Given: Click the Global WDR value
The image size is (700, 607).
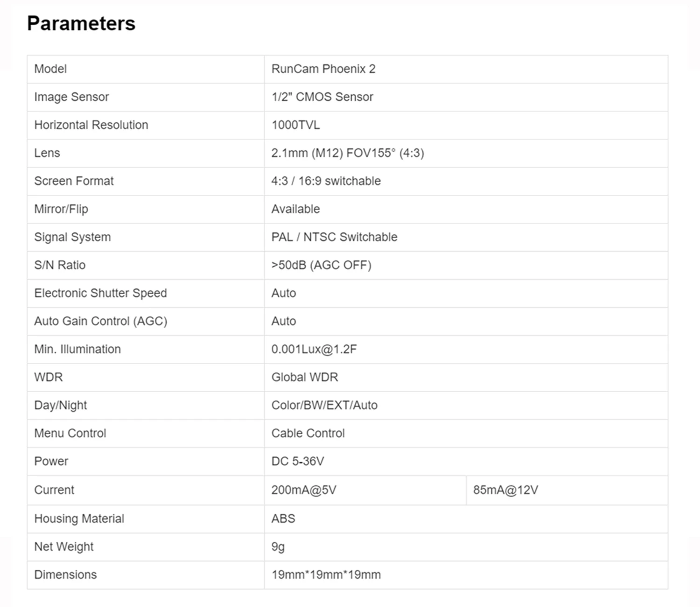Looking at the screenshot, I should [305, 377].
